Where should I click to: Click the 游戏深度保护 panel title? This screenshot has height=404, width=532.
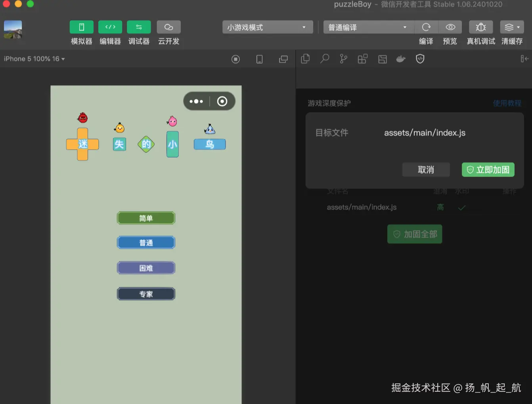(x=329, y=103)
